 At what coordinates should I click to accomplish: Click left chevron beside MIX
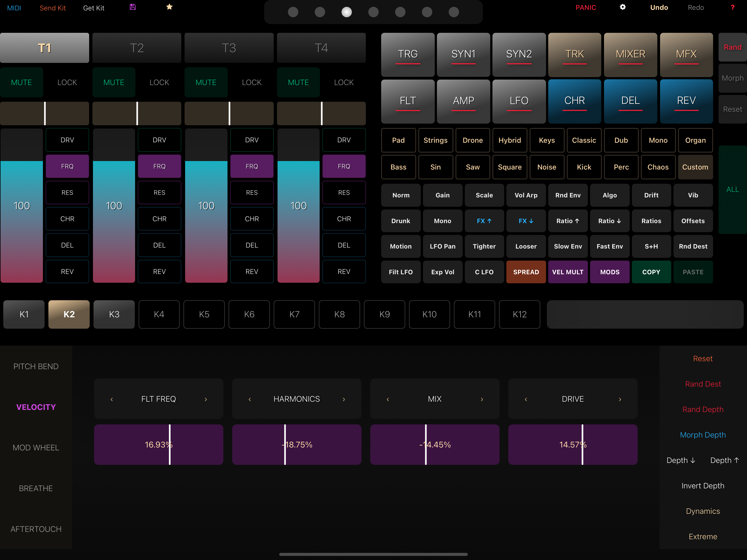point(388,399)
